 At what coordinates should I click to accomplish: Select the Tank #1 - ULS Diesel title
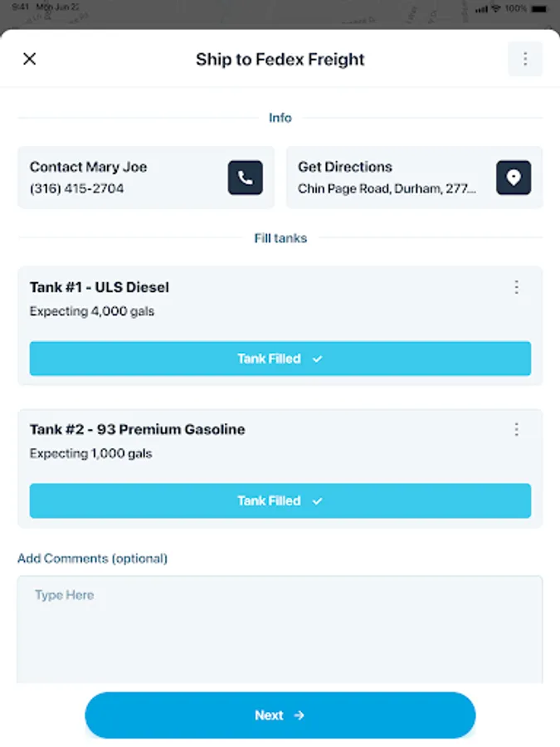pyautogui.click(x=100, y=287)
